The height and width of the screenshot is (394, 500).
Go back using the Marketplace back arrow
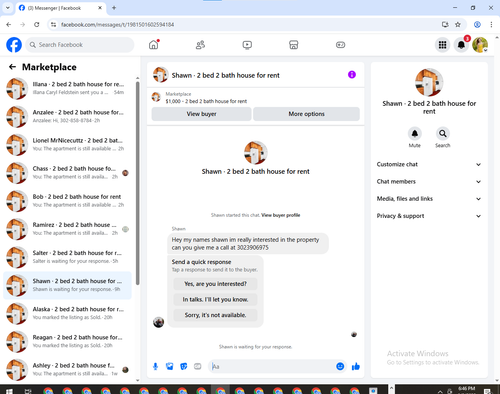(x=12, y=67)
